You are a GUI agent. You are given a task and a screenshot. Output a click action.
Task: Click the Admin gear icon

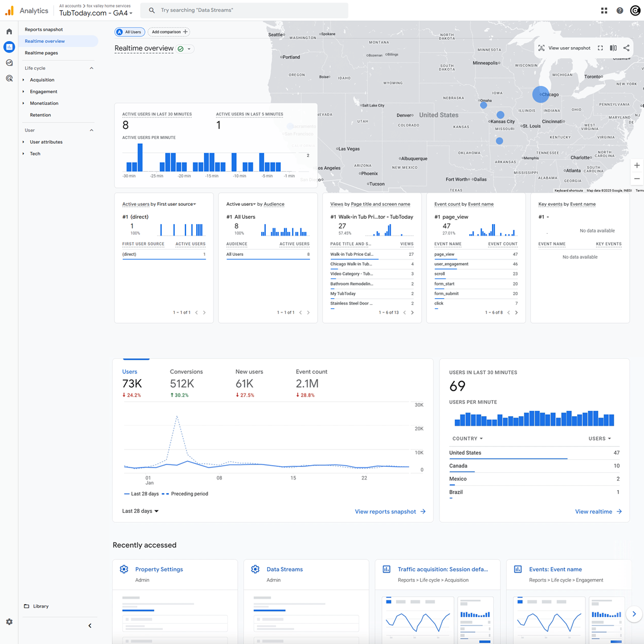coord(9,622)
